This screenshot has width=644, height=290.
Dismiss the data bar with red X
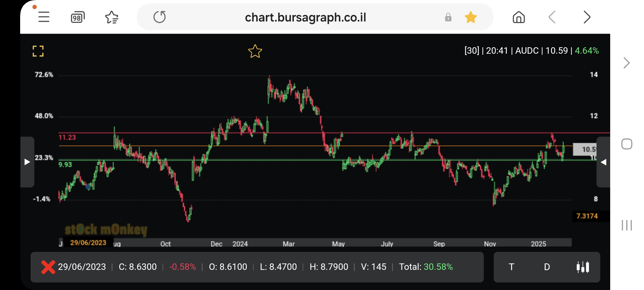[48, 267]
